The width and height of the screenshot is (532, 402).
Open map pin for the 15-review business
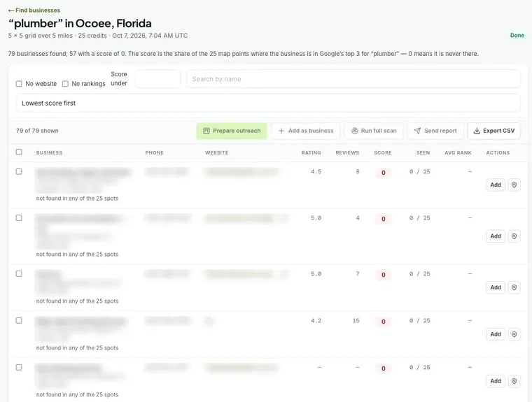coord(514,334)
